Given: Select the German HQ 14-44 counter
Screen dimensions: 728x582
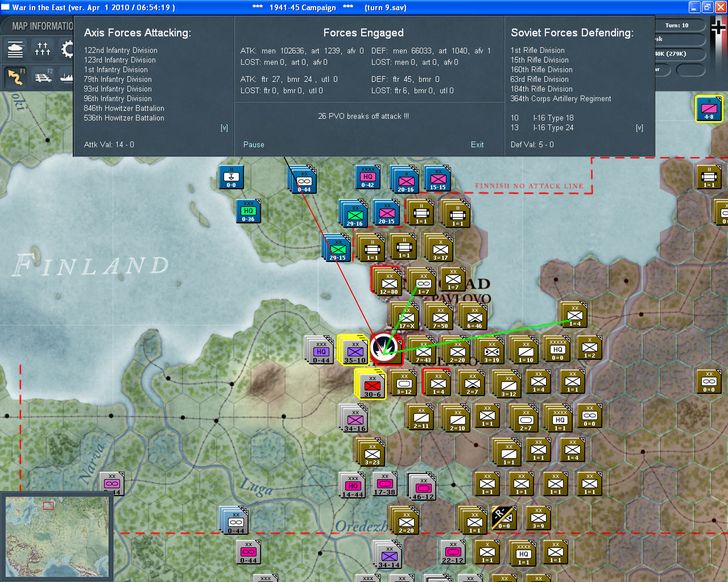Looking at the screenshot, I should (353, 487).
